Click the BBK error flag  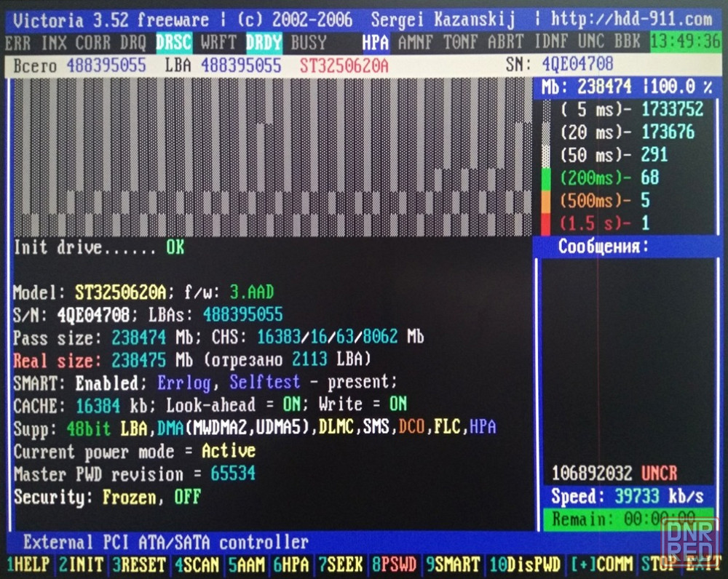click(628, 43)
